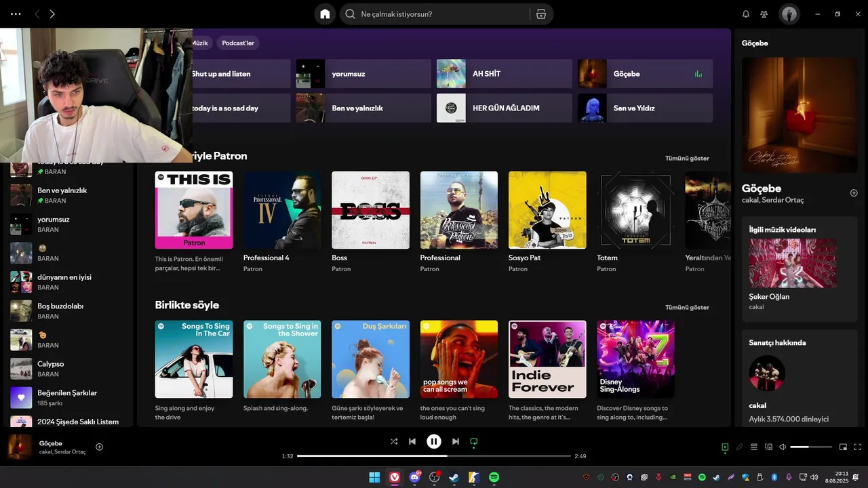Viewport: 868px width, 488px height.
Task: Open the Şeker Oğlan music video
Action: (x=793, y=263)
